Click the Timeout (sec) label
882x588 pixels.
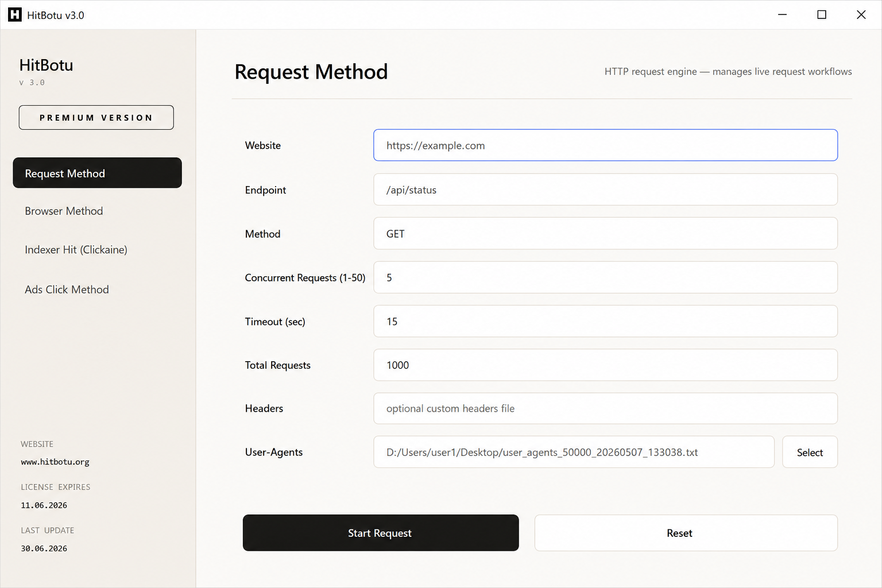(x=275, y=322)
